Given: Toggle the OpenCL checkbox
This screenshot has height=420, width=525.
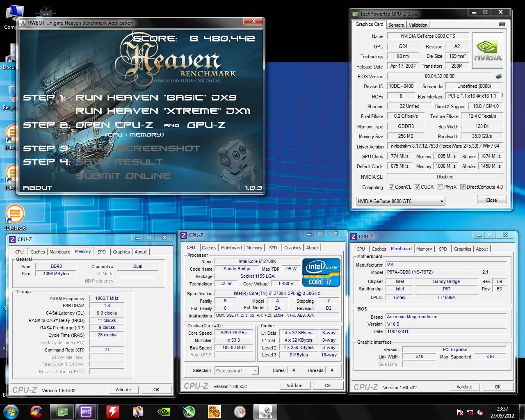Looking at the screenshot, I should pos(391,187).
